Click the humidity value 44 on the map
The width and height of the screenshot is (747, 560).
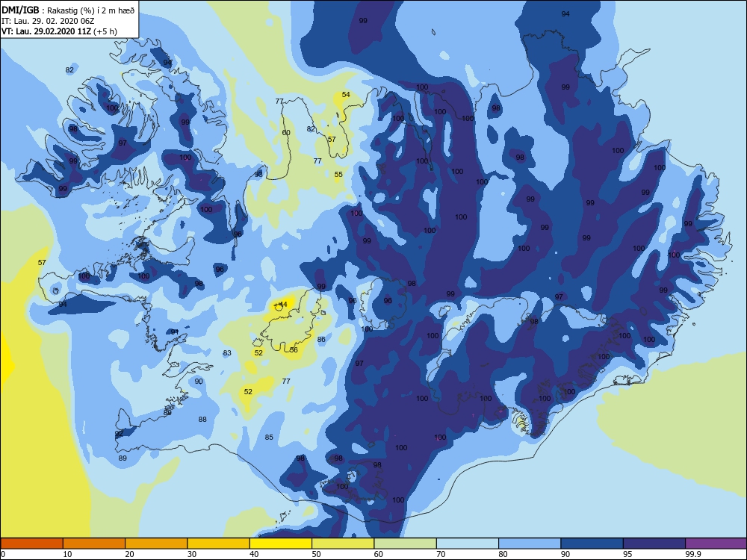[x=283, y=304]
